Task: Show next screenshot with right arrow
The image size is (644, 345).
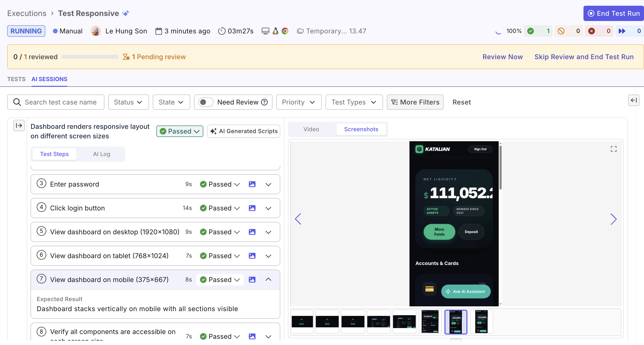Action: pyautogui.click(x=613, y=219)
